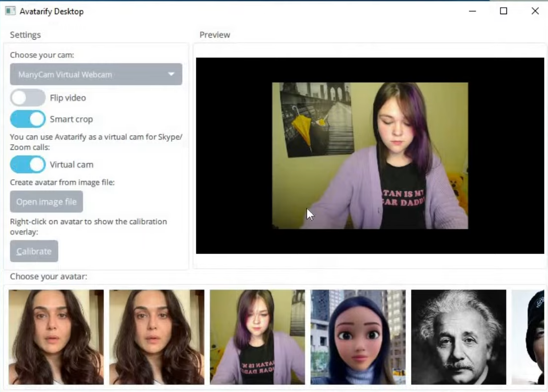Select the first Preity Zinta avatar
Image resolution: width=548 pixels, height=392 pixels.
(55, 337)
